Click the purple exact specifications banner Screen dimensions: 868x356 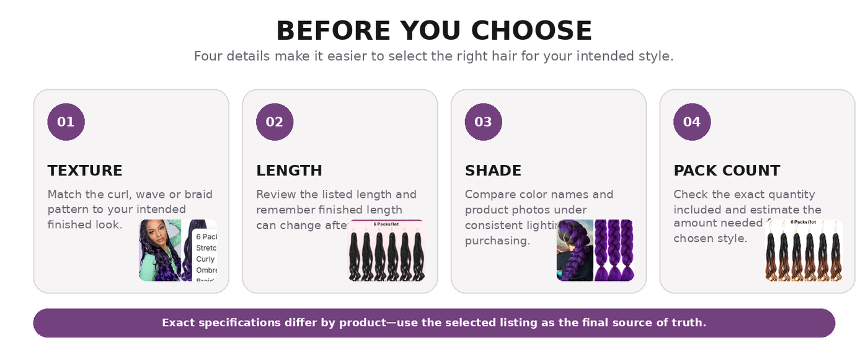[x=434, y=323]
